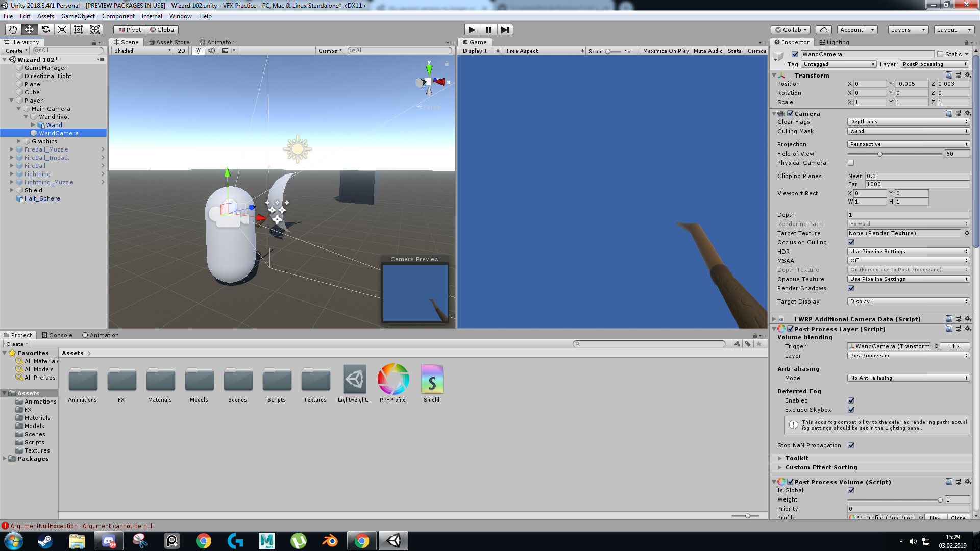Uncheck Exclude Skybox under Deferred Fog

[850, 410]
